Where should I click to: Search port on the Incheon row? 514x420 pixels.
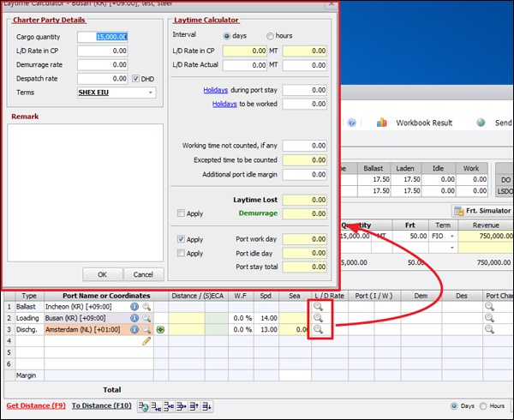[x=146, y=307]
